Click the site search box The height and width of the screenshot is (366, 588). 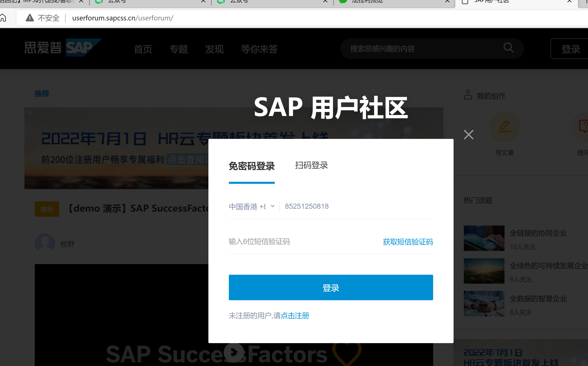pyautogui.click(x=432, y=49)
